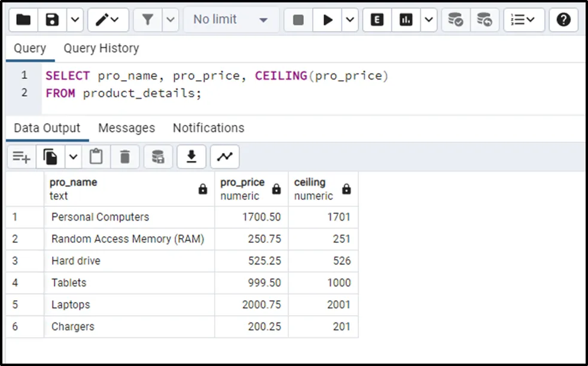Expand the Macros list dropdown
This screenshot has height=366, width=588.
pos(523,20)
